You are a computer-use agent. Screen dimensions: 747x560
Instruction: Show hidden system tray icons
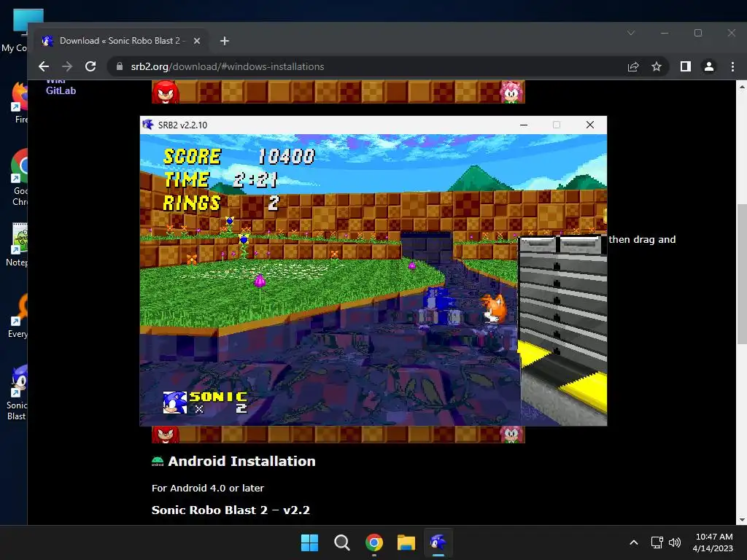pyautogui.click(x=634, y=542)
